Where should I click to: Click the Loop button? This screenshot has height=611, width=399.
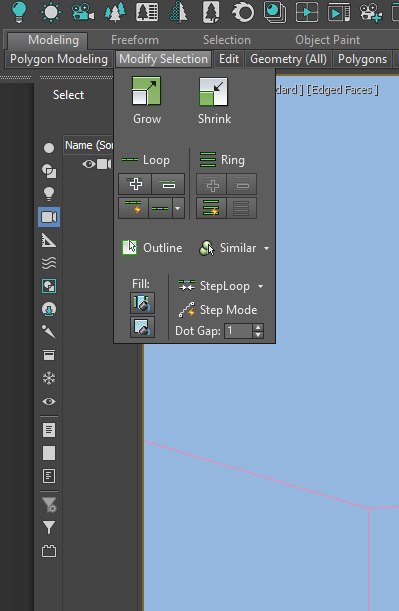point(145,160)
